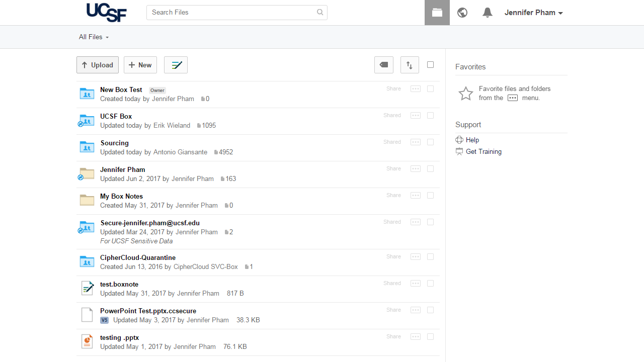This screenshot has width=644, height=362.
Task: Open more options for CipherCloud-Quarantine
Action: pyautogui.click(x=416, y=257)
